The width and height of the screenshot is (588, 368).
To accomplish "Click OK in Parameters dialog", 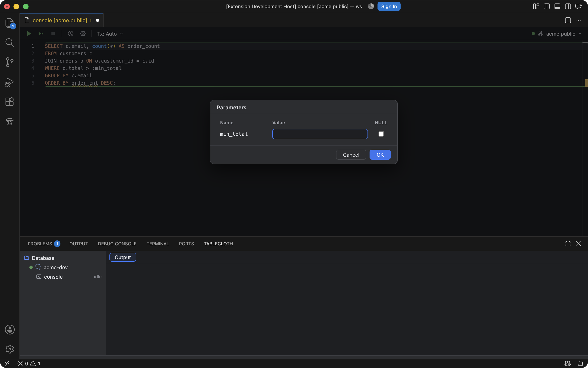I will click(380, 155).
